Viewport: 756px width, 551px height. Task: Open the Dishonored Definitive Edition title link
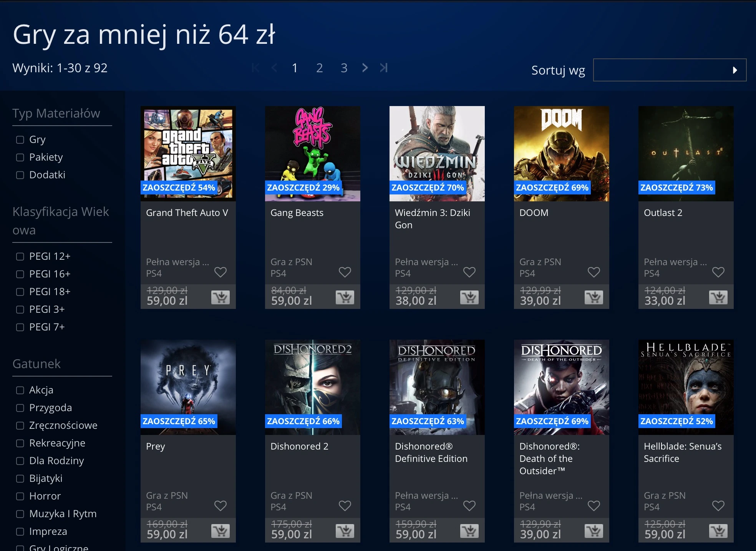tap(431, 452)
